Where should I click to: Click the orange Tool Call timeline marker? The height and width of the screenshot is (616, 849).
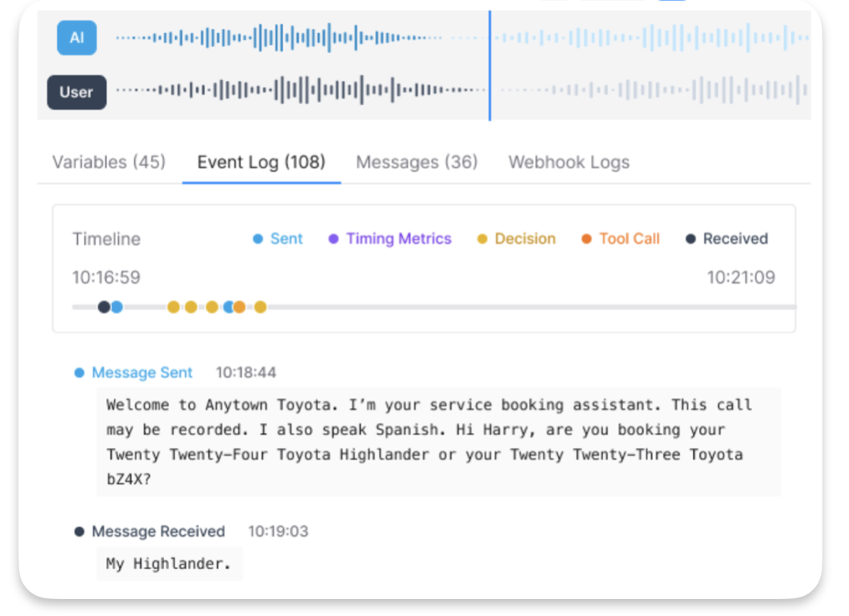tap(240, 306)
